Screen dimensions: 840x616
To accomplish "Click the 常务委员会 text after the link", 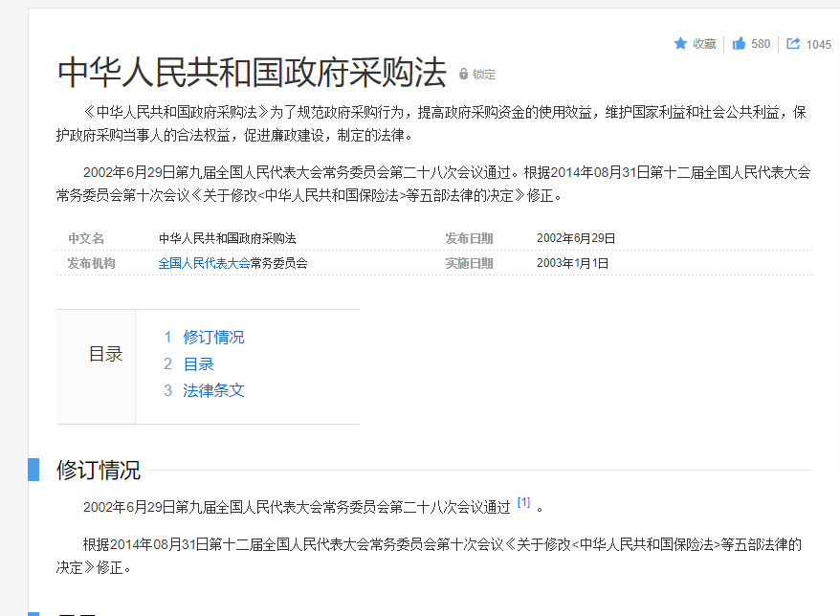I will 279,263.
